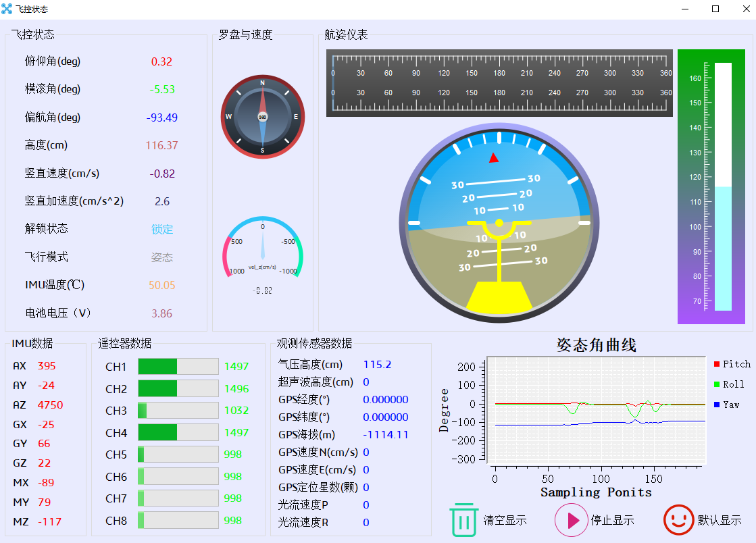Click the 俯仰角(deg) label
Image resolution: width=756 pixels, height=543 pixels.
pyautogui.click(x=53, y=61)
